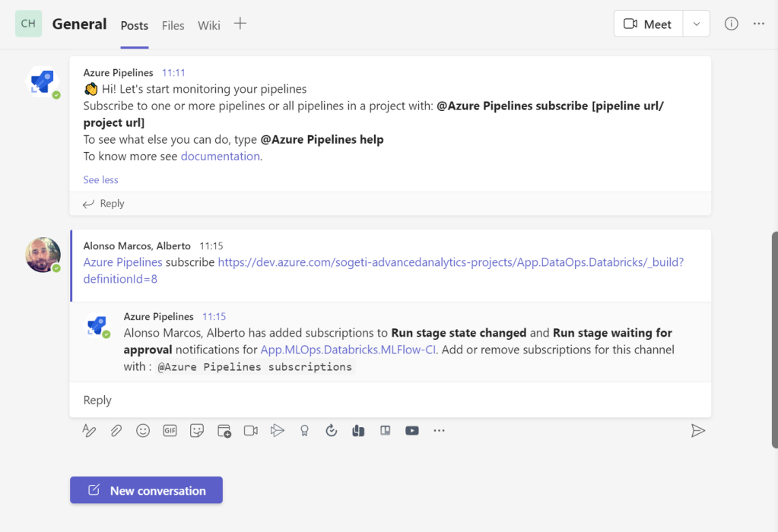The image size is (778, 532).
Task: Open the documentation link
Action: point(220,157)
